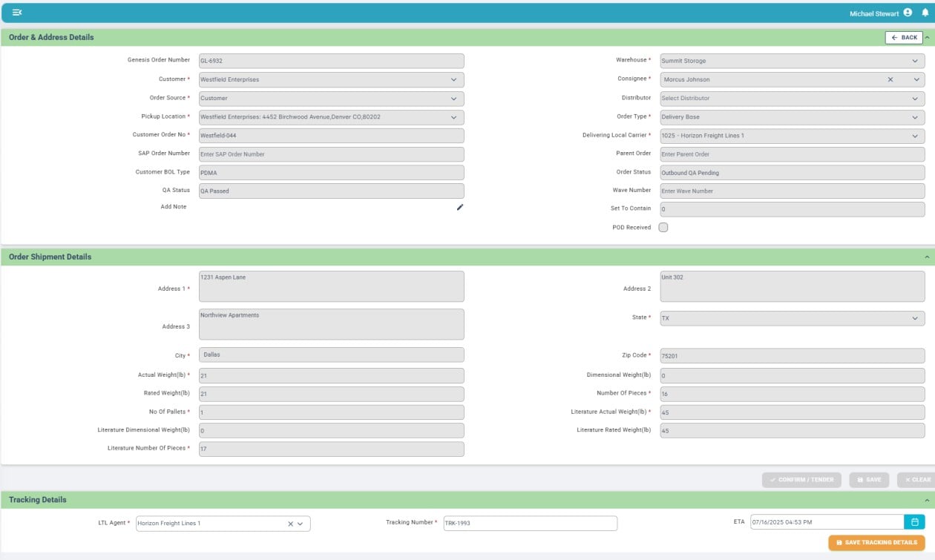This screenshot has width=935, height=560.
Task: Open the ETA calendar picker icon
Action: pos(914,522)
